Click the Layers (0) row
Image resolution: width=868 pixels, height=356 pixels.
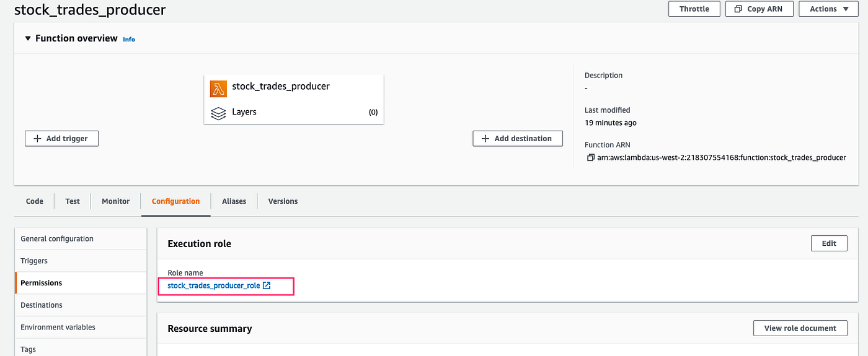click(x=294, y=113)
